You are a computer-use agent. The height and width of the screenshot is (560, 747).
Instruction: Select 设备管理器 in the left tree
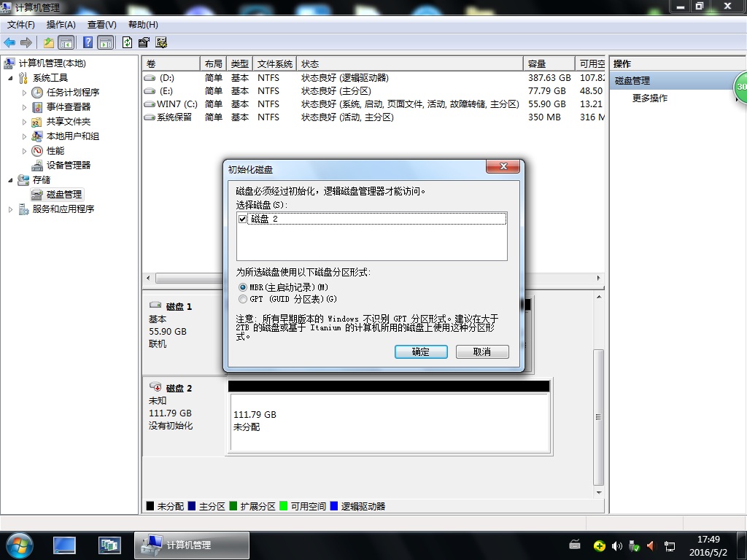pos(69,166)
